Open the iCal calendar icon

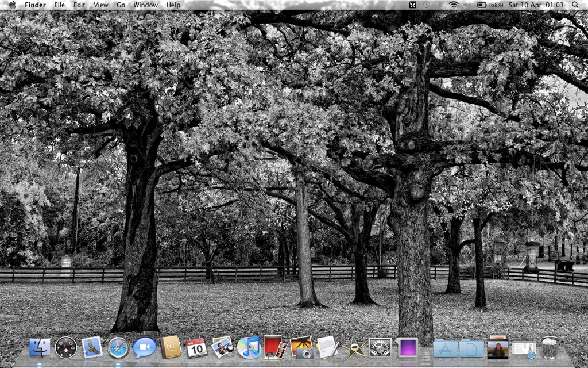point(196,347)
